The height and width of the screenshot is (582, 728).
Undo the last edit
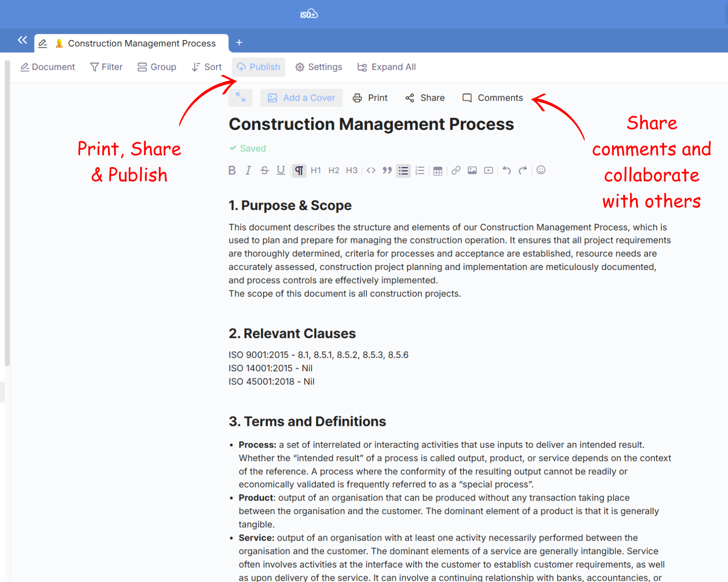pyautogui.click(x=506, y=170)
